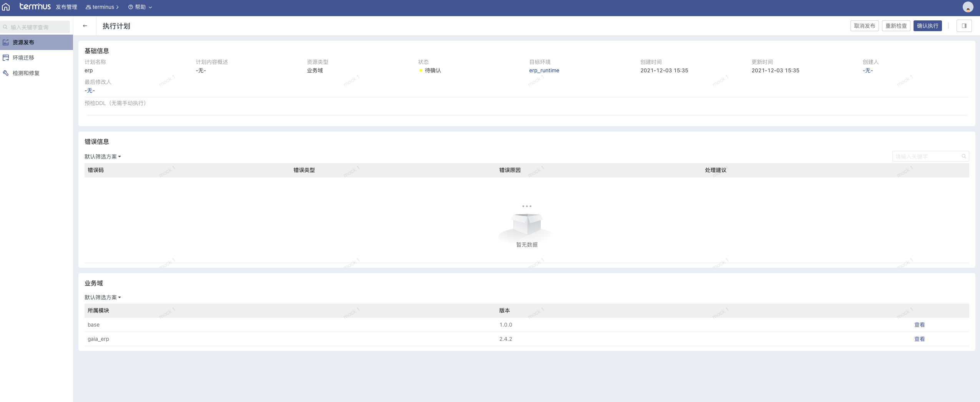The height and width of the screenshot is (402, 980).
Task: Select 检测和修复 in the sidebar
Action: (26, 73)
